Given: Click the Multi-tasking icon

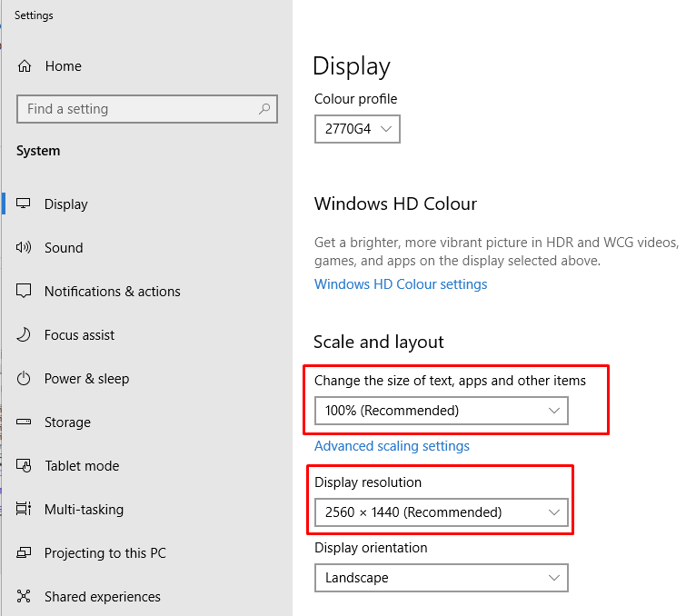Looking at the screenshot, I should click(24, 509).
